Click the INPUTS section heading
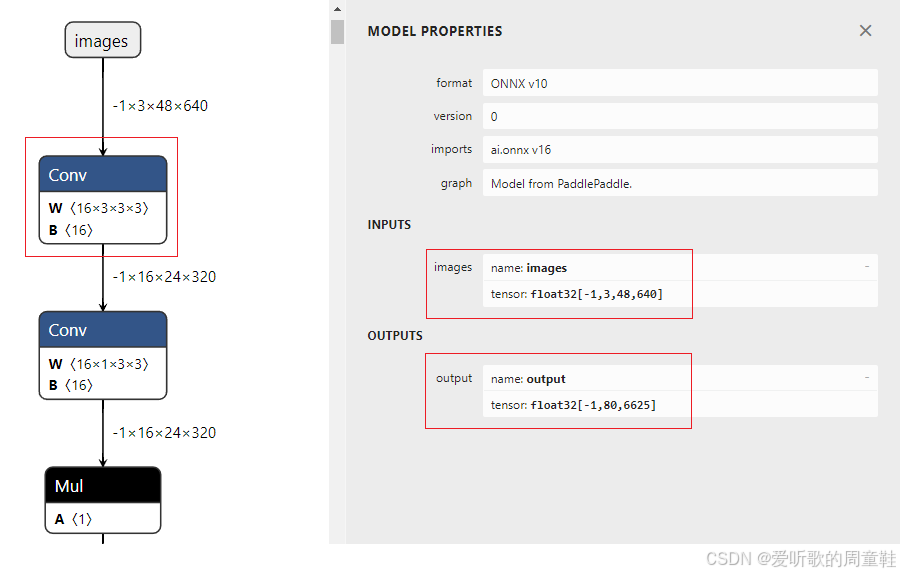The height and width of the screenshot is (574, 900). pos(389,224)
